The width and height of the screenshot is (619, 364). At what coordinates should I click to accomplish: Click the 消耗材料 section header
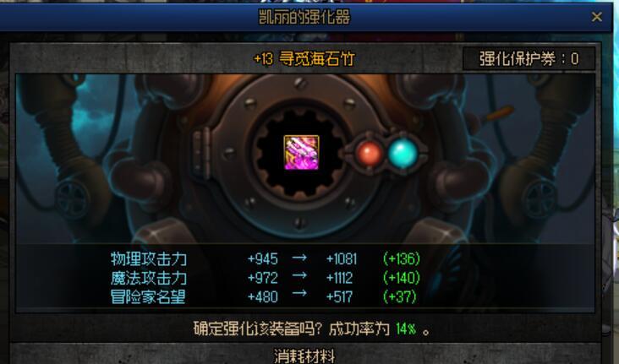(x=304, y=356)
